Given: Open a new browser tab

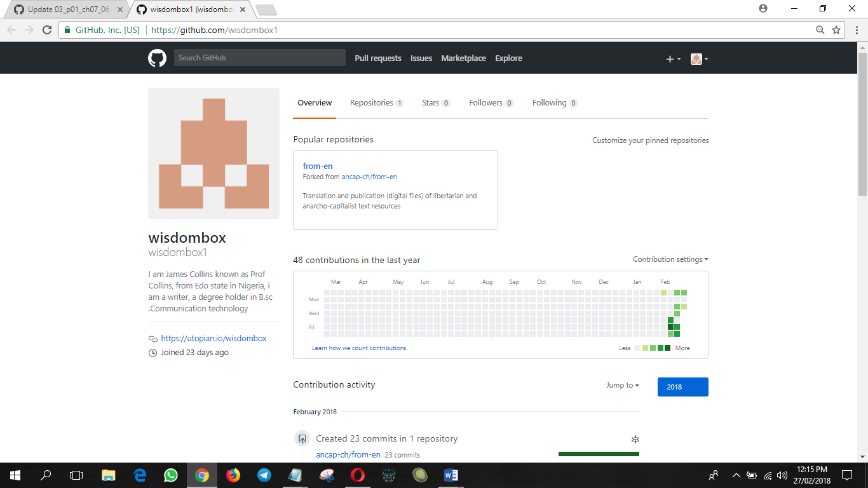Looking at the screenshot, I should click(266, 10).
